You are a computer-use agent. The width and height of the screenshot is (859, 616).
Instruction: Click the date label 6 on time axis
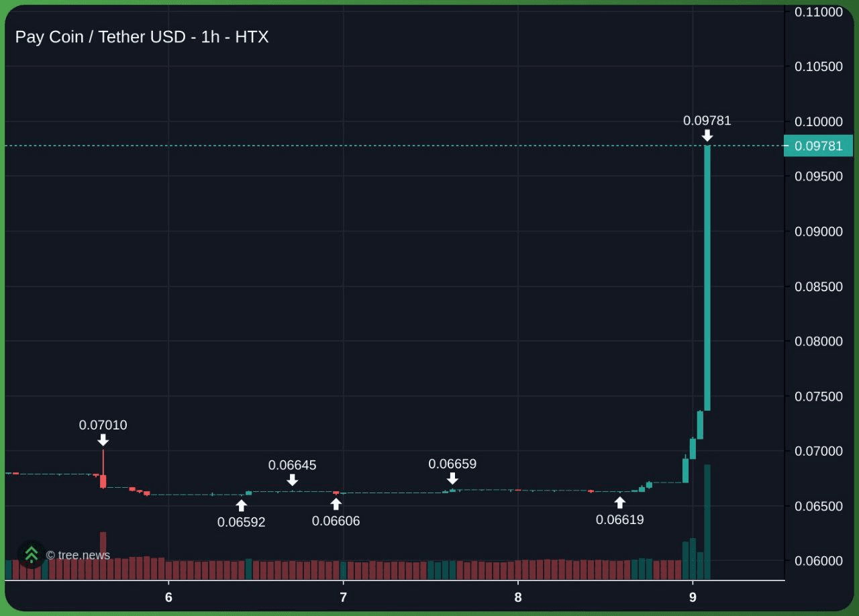168,597
